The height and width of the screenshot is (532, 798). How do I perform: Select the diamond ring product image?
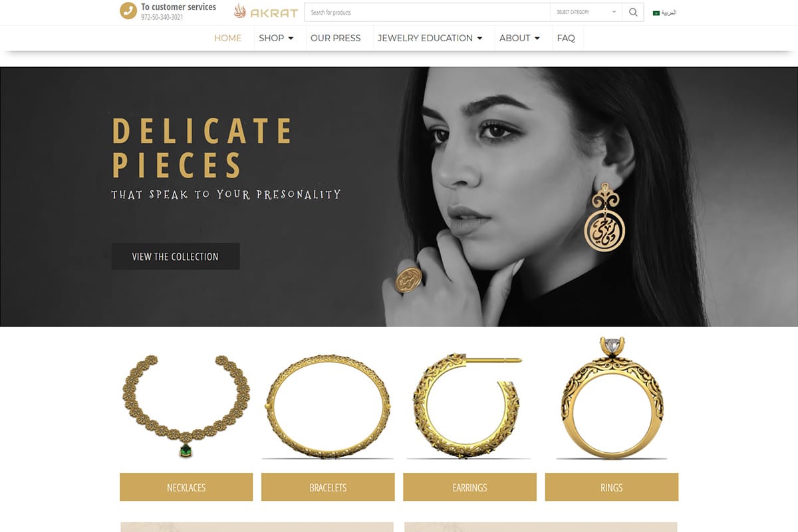(x=612, y=399)
